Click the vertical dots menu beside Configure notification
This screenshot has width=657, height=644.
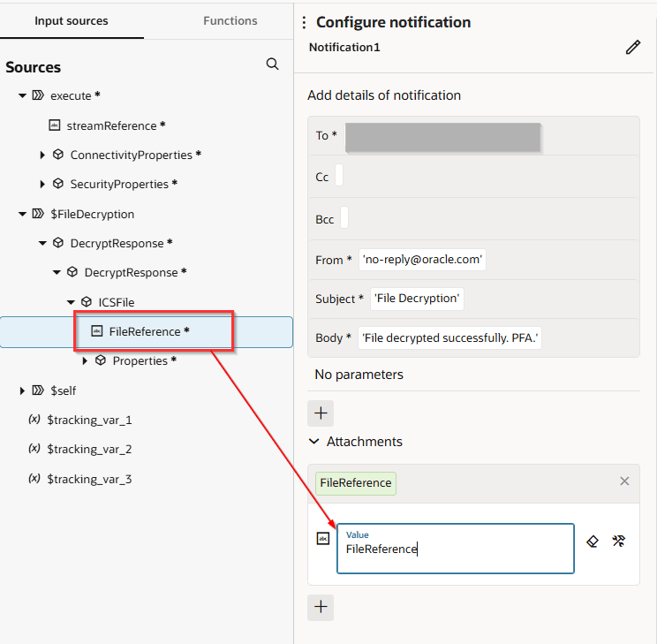coord(304,23)
